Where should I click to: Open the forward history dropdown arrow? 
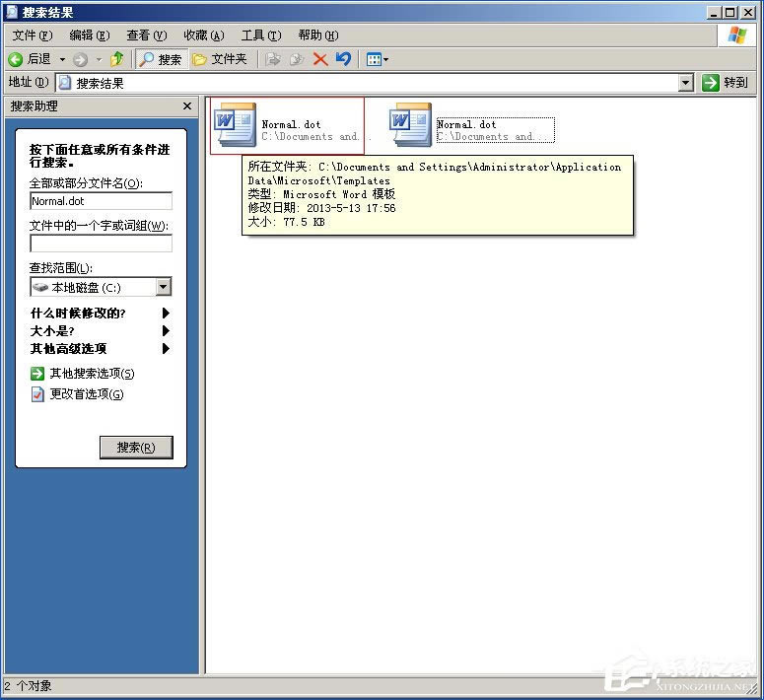[x=99, y=59]
